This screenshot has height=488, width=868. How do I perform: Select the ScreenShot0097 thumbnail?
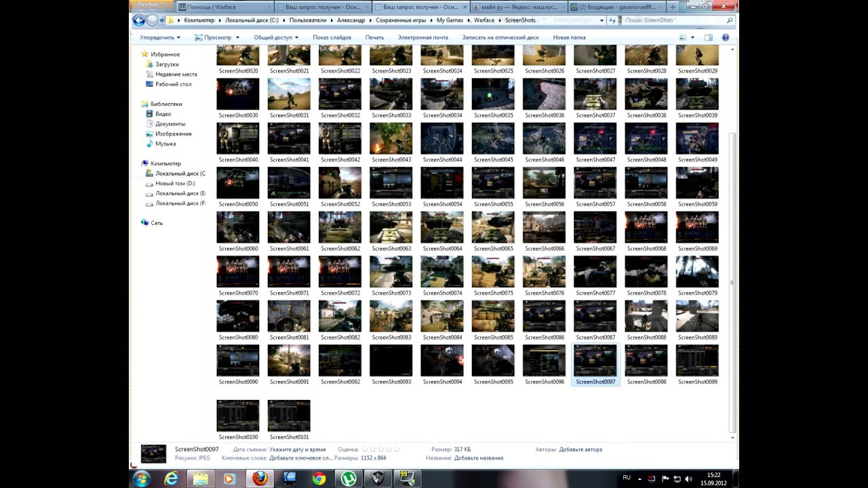(x=595, y=365)
